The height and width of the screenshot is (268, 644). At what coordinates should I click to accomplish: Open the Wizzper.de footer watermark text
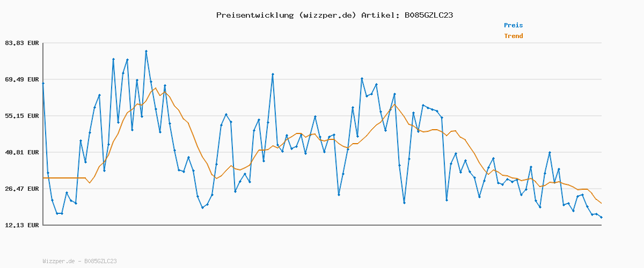(x=79, y=261)
